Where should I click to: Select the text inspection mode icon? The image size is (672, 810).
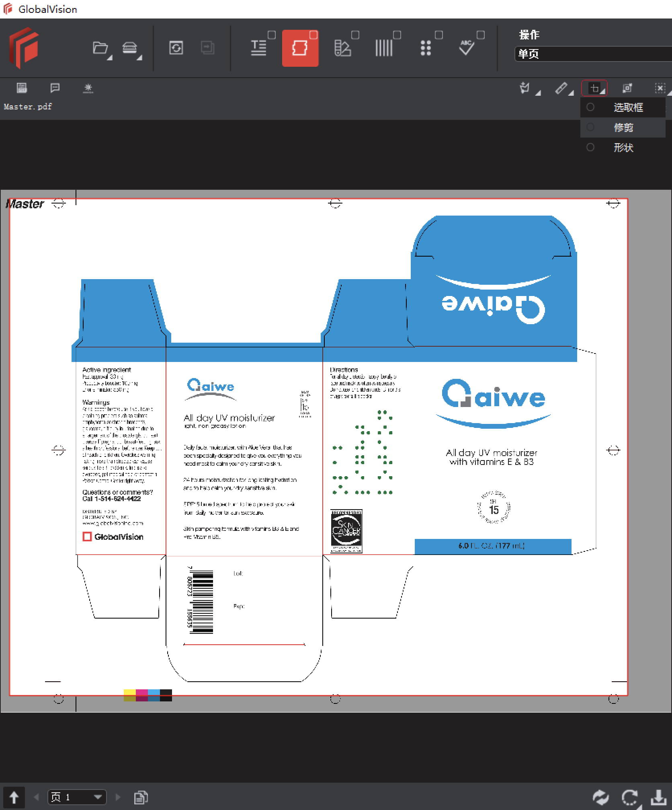pos(258,48)
